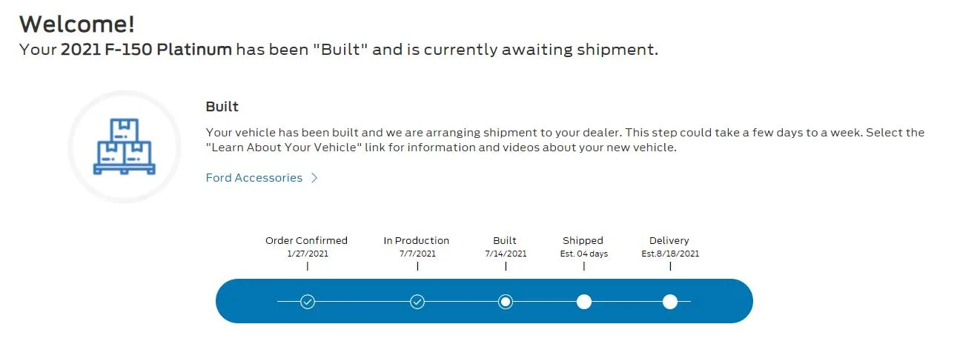Click the Delivery label above the tracker
This screenshot has width=980, height=347.
point(669,240)
